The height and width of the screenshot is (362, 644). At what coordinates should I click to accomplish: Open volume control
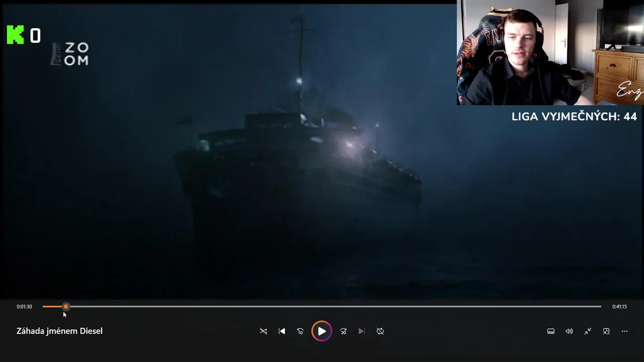569,331
